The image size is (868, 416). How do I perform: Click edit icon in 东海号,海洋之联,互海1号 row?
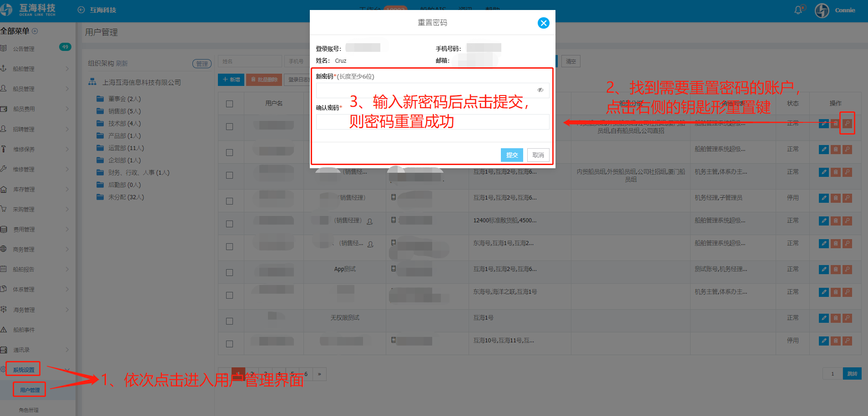click(823, 292)
